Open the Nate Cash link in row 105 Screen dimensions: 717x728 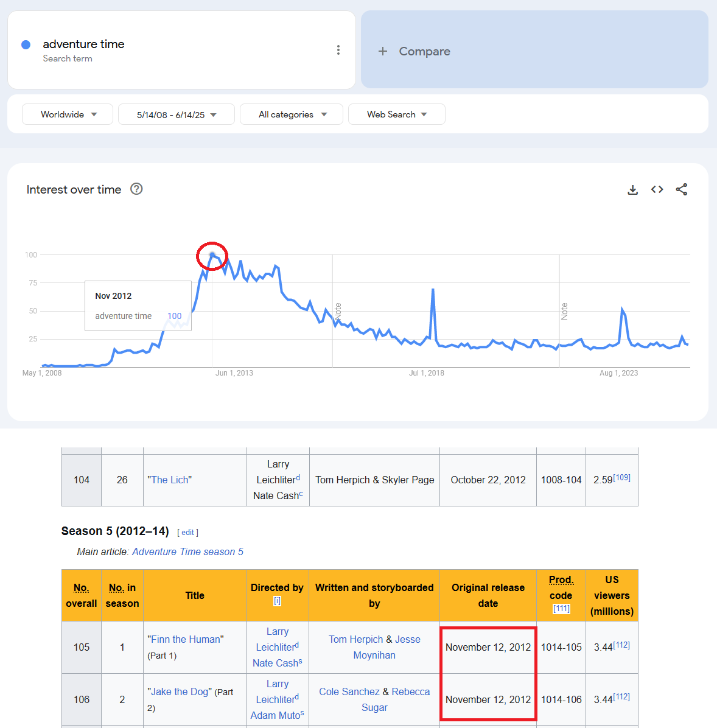[275, 663]
